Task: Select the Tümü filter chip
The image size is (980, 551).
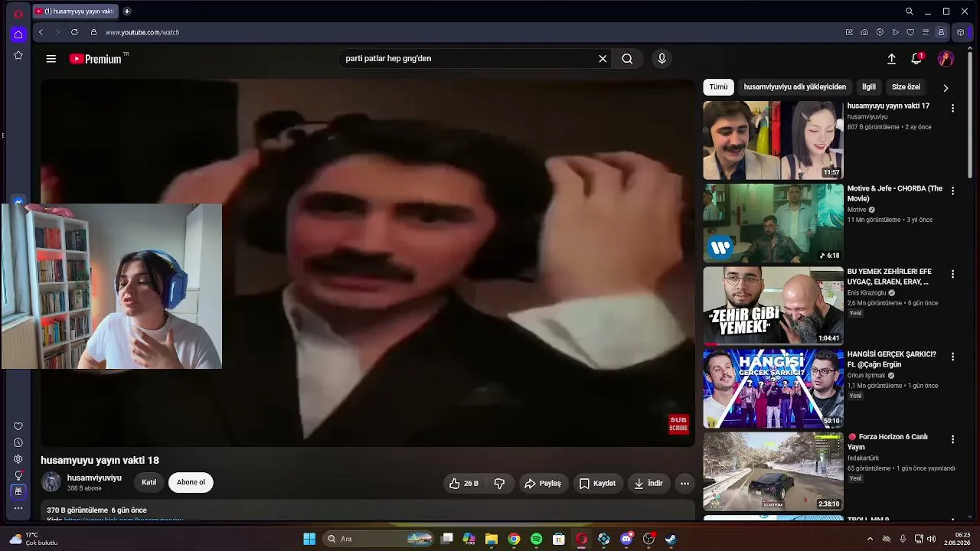Action: click(x=718, y=87)
